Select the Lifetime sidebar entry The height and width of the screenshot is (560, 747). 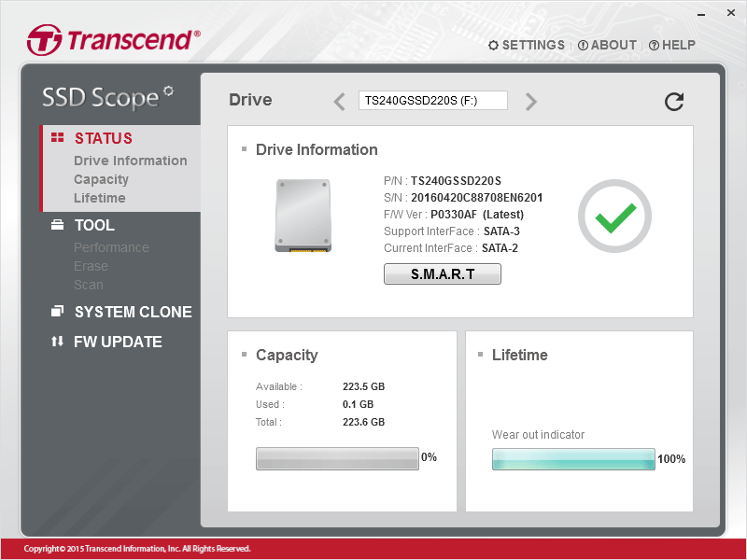[98, 198]
